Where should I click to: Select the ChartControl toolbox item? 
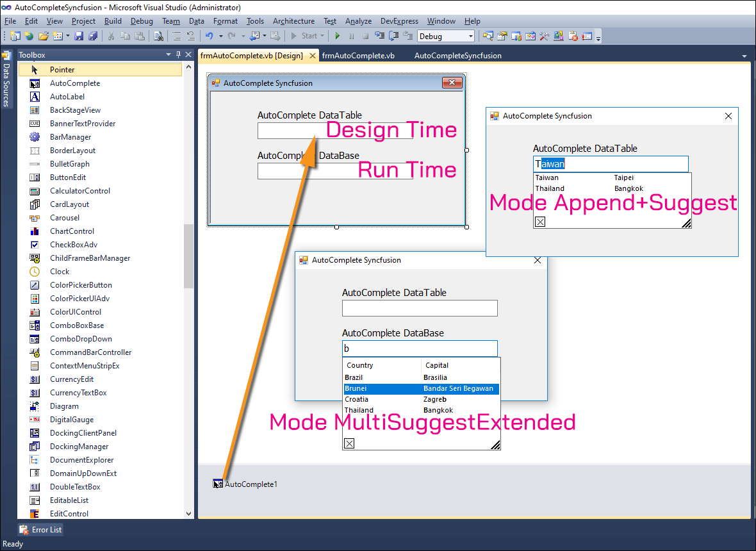101,231
